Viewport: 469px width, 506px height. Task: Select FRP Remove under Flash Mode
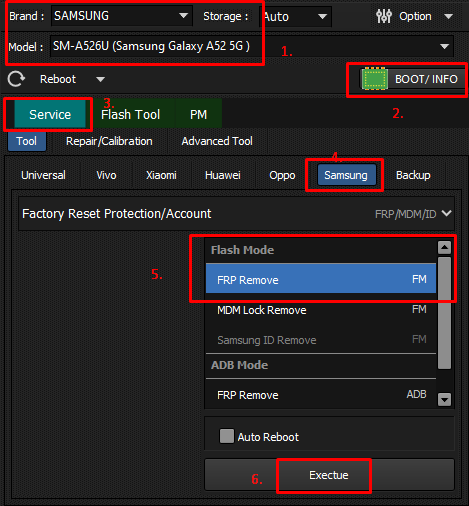pos(321,279)
